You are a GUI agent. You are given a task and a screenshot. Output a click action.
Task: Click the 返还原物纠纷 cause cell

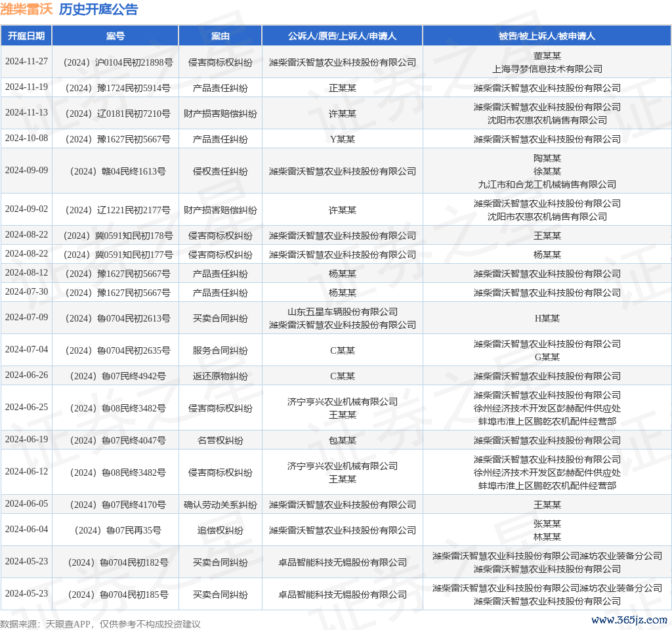220,376
